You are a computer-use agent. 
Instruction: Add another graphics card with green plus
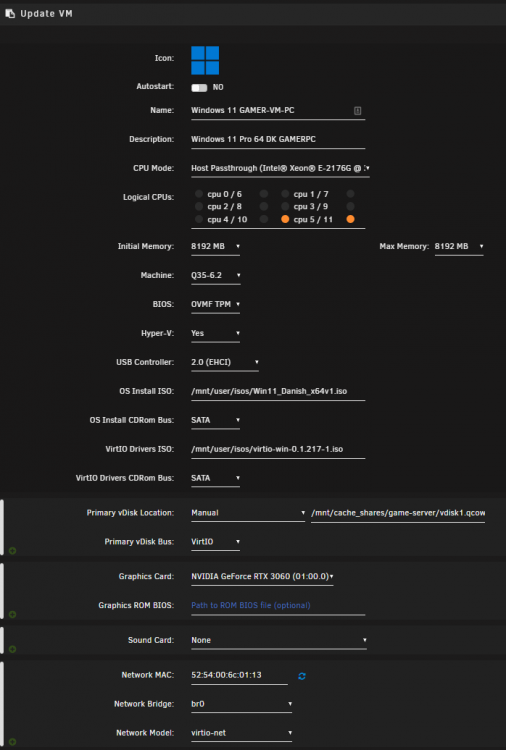[x=12, y=614]
